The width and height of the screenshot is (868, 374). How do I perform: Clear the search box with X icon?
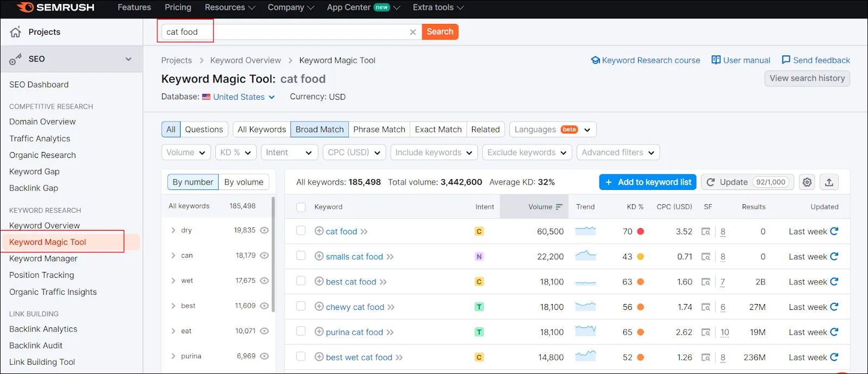[x=413, y=32]
